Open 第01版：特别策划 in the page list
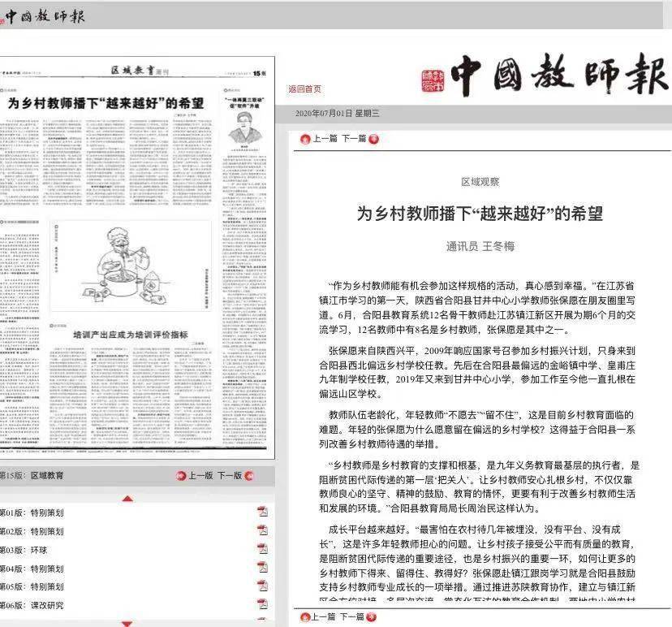The image size is (672, 627). pyautogui.click(x=32, y=512)
